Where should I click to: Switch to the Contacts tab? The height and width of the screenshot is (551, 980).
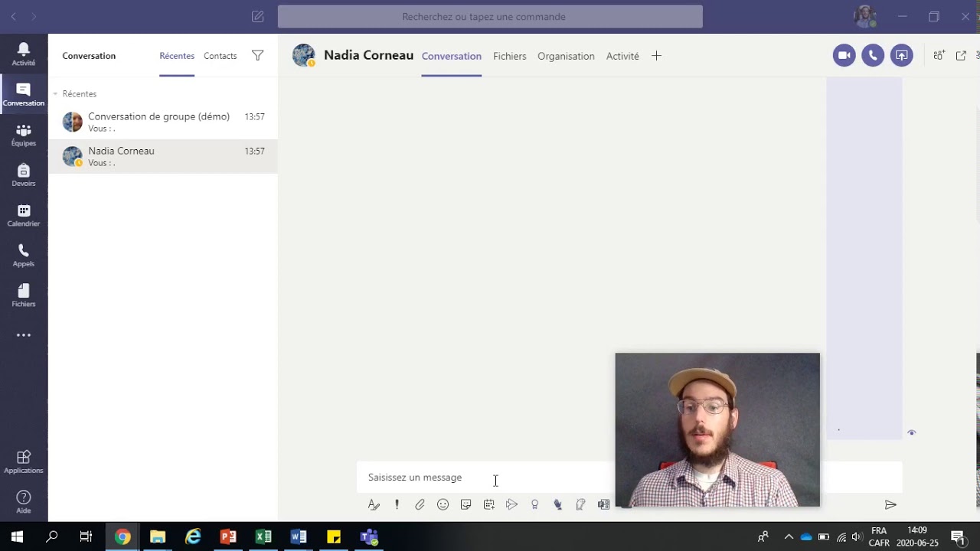pos(220,56)
